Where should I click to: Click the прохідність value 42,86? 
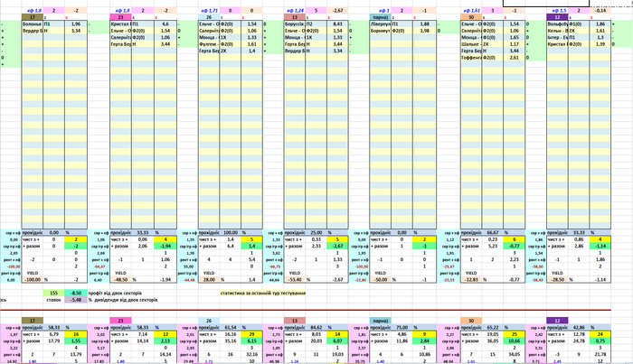coord(579,327)
